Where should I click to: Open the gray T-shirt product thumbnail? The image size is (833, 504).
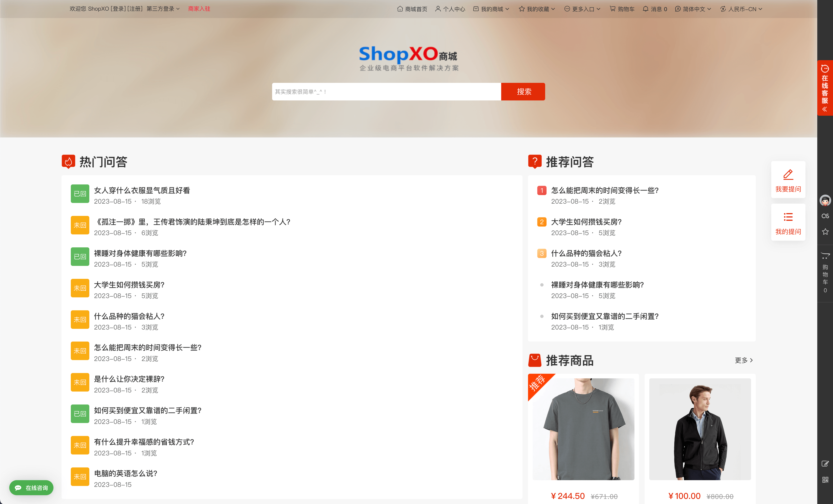pos(584,429)
